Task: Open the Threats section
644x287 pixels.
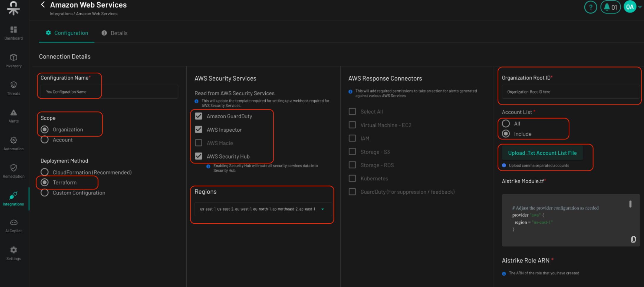Action: pyautogui.click(x=14, y=88)
